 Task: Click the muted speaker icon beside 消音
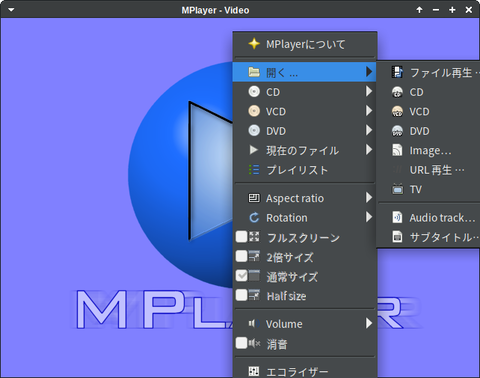point(254,343)
